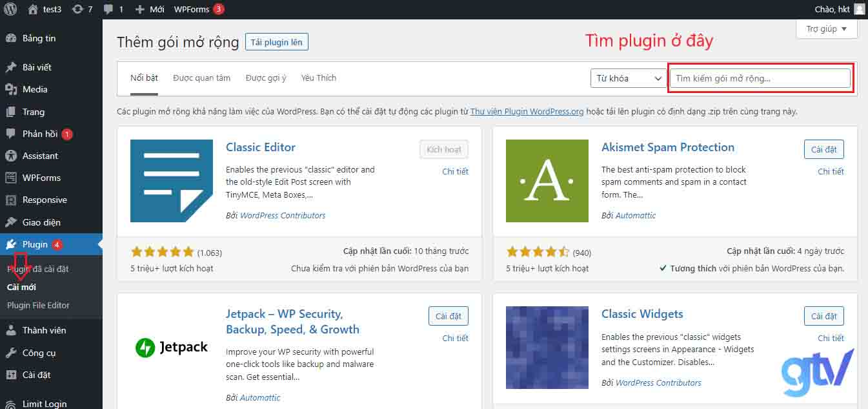Open the Chào, hkt user menu
This screenshot has width=868, height=409.
833,8
